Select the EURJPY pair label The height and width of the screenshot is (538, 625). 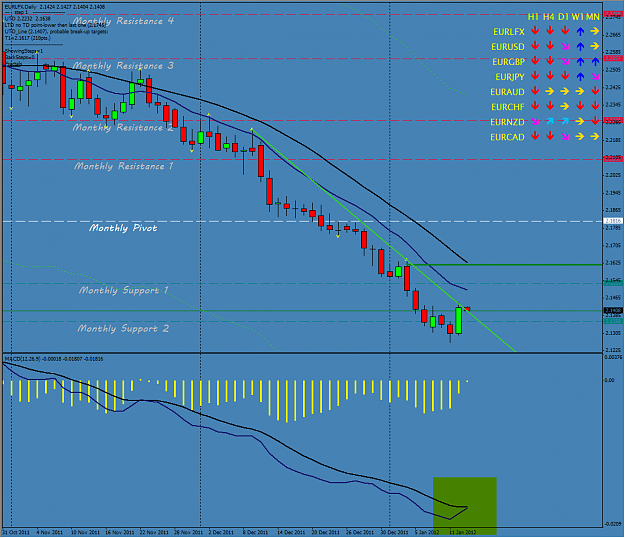510,77
